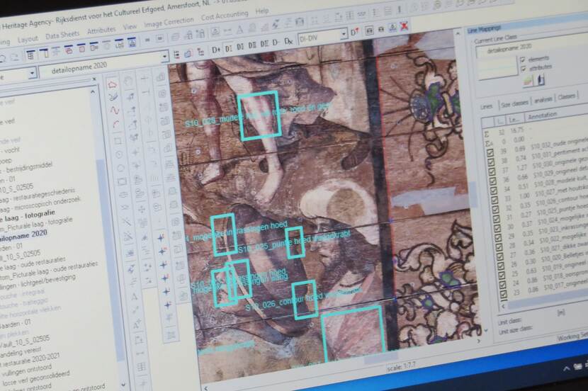Click the tree structure icon left of D+
This screenshot has height=391, width=588.
(x=201, y=52)
